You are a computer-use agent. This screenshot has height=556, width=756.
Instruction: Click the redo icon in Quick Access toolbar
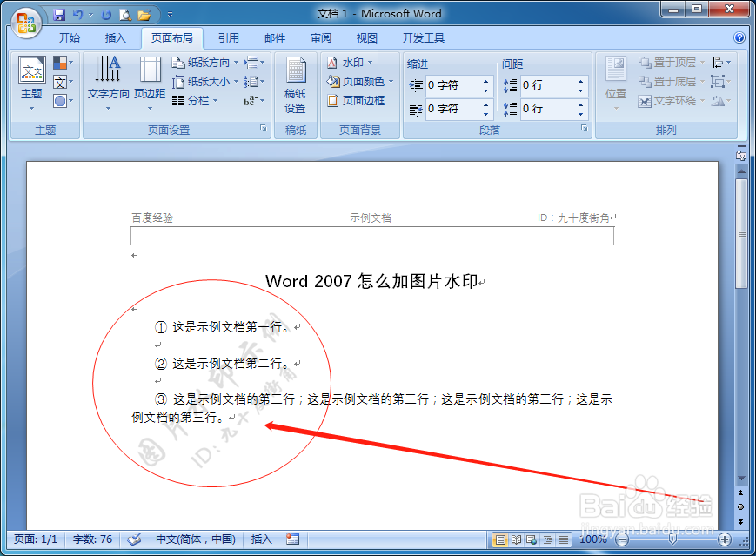pyautogui.click(x=106, y=15)
